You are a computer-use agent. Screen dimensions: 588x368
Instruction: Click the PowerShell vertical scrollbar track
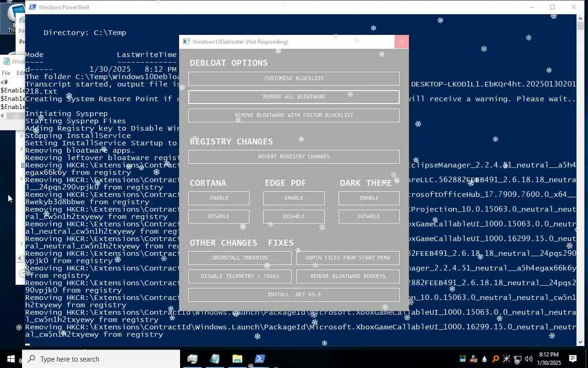[580, 184]
